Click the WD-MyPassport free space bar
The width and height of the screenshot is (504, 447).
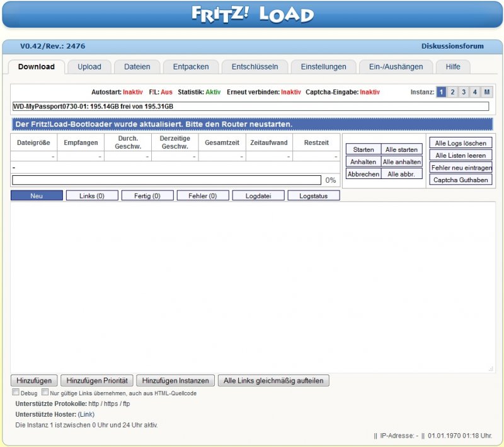251,107
